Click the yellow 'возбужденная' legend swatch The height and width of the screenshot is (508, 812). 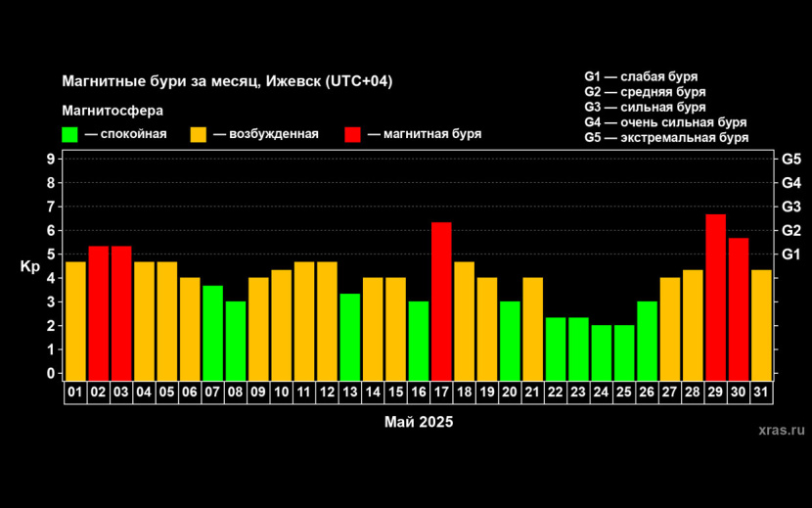[199, 135]
